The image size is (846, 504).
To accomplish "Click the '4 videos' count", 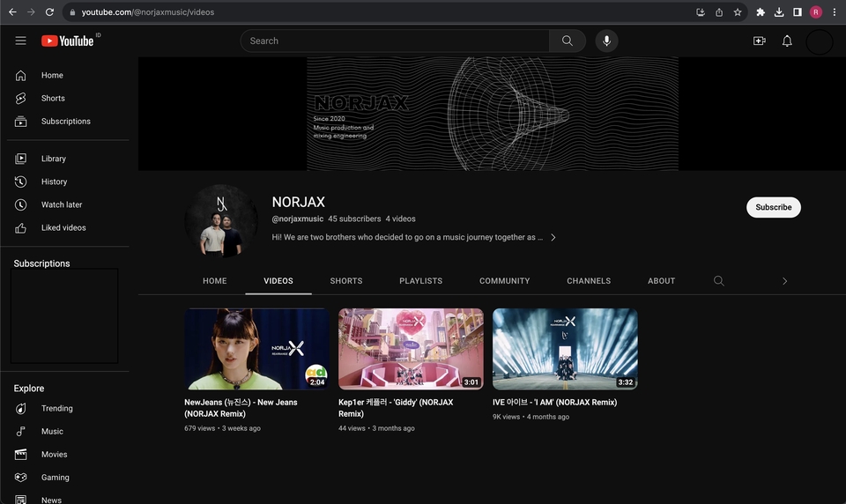I will pyautogui.click(x=400, y=219).
